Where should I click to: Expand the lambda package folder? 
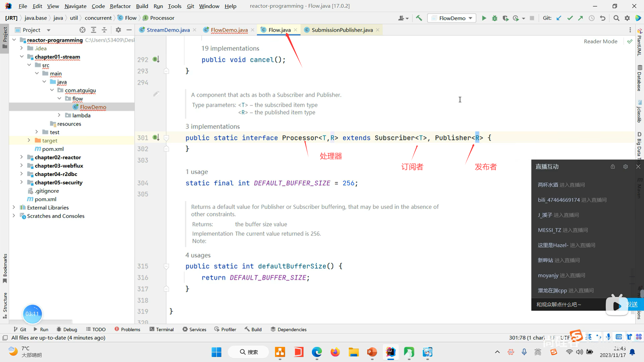[59, 115]
